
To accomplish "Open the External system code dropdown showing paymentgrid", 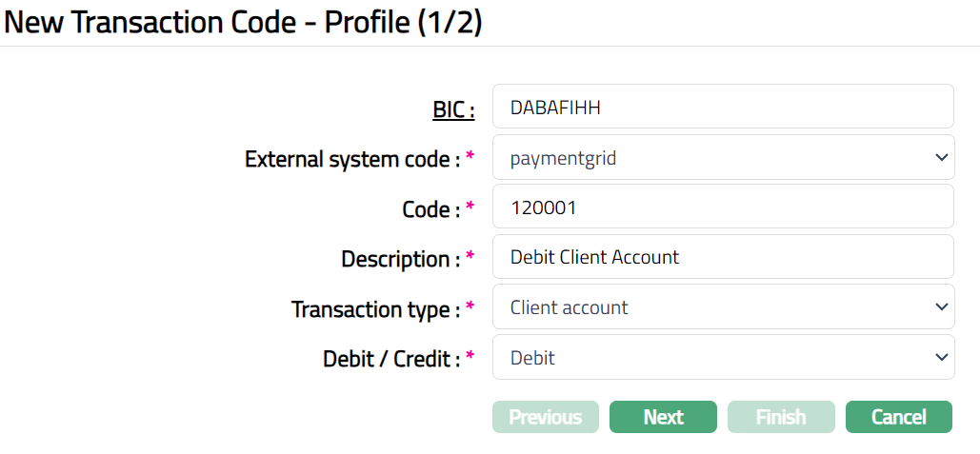I will (x=722, y=157).
